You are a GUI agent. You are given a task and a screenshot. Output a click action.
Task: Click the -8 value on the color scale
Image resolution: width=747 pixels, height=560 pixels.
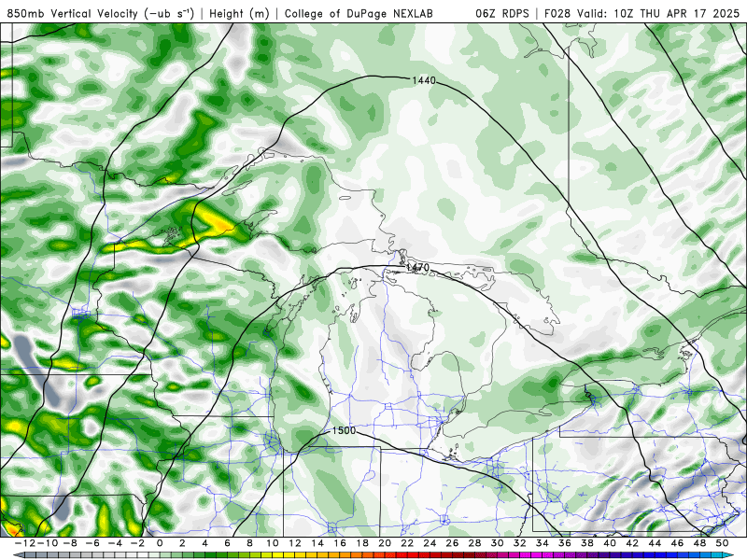click(x=70, y=543)
